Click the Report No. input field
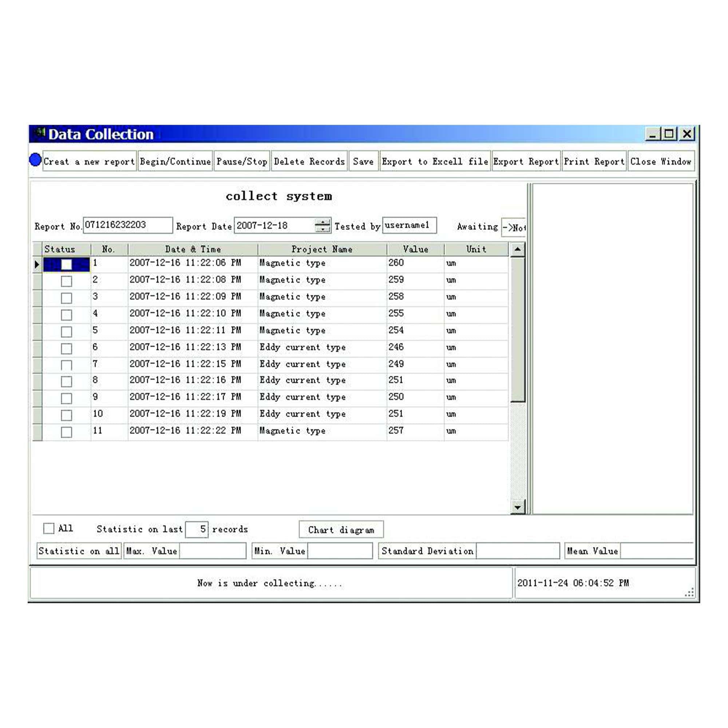This screenshot has width=728, height=728. (127, 225)
